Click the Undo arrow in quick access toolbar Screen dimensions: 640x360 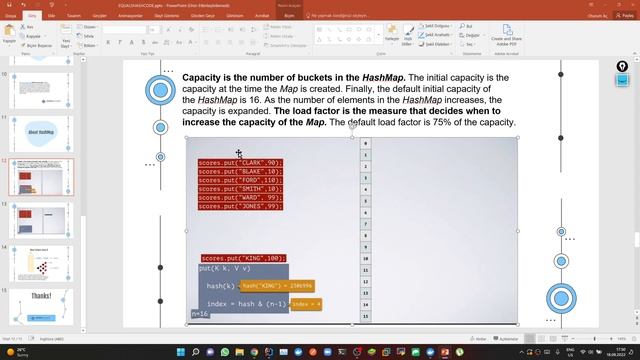point(23,5)
